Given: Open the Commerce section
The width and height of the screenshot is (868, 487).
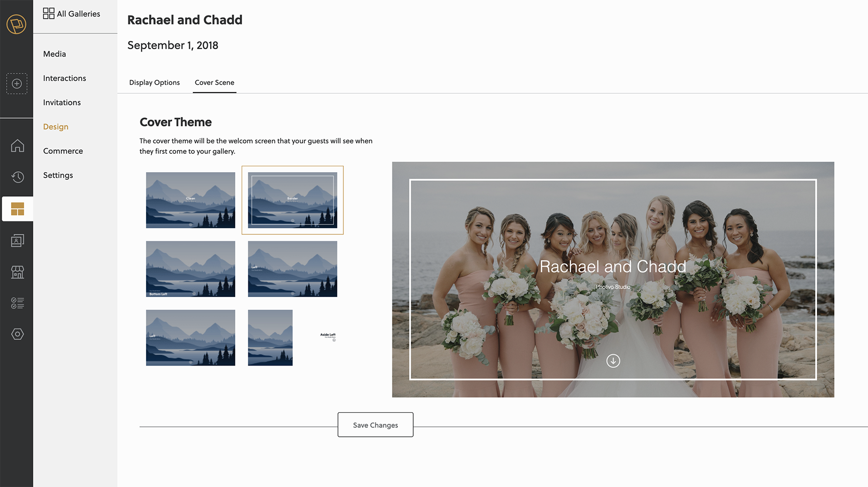Looking at the screenshot, I should 63,151.
